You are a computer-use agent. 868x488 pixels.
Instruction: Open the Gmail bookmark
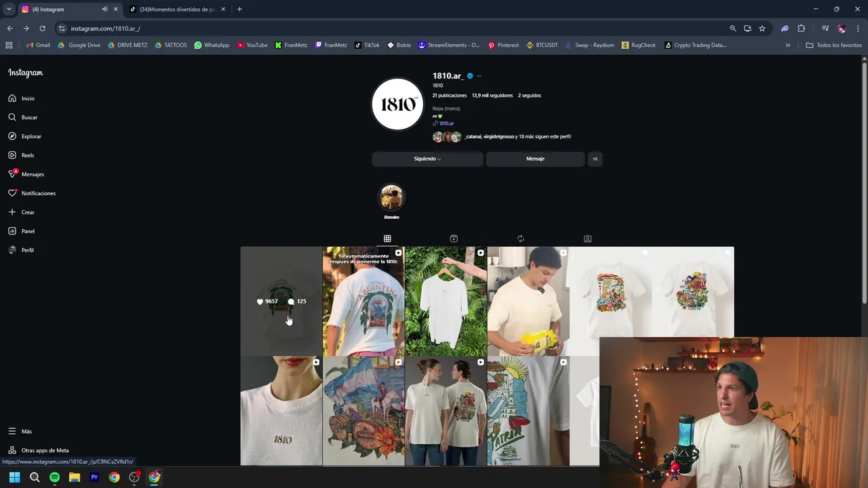tap(38, 45)
